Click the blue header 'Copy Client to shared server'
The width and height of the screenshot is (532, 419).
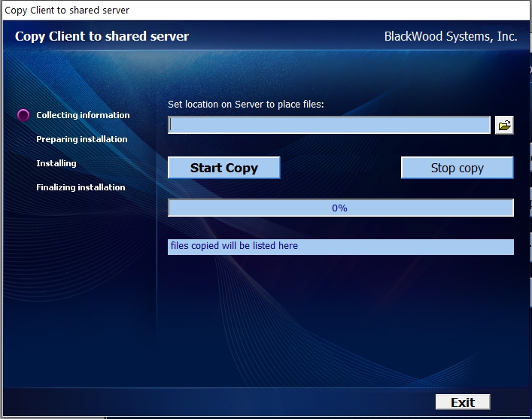(x=102, y=36)
